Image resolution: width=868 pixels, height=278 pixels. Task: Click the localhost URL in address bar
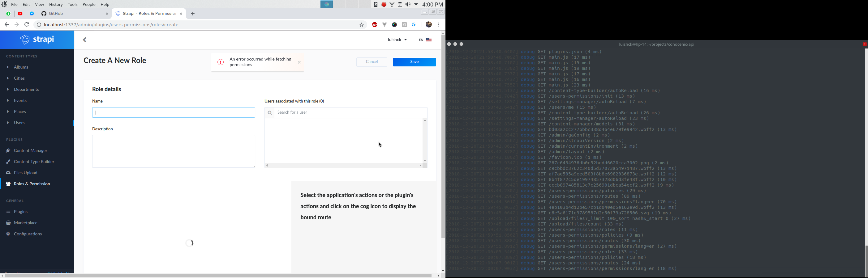pos(111,25)
